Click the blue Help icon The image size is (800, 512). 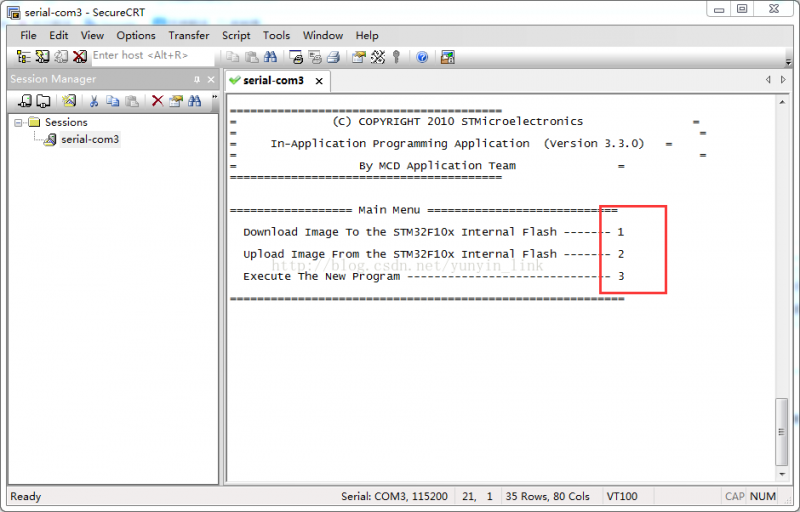point(422,57)
